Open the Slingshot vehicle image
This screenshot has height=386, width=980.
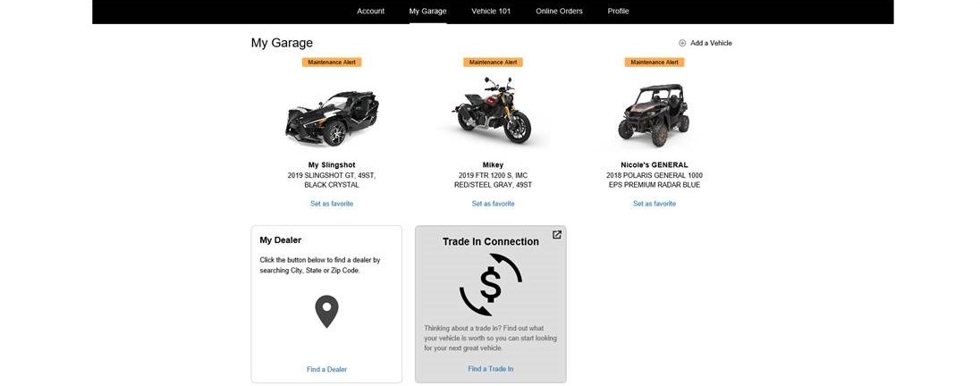click(331, 116)
